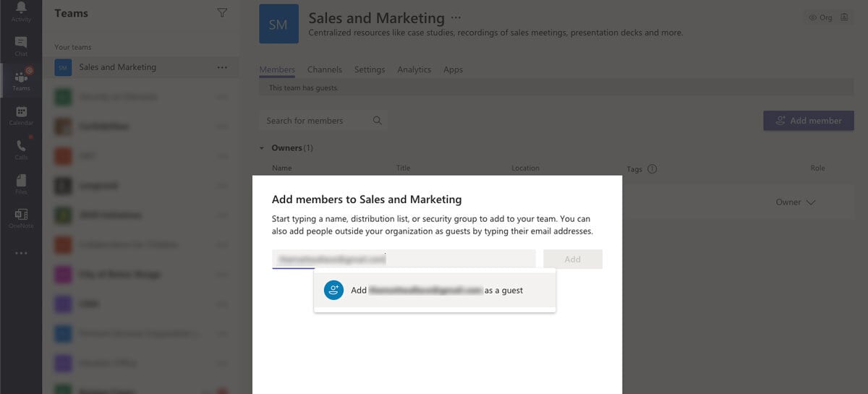Viewport: 868px width, 394px height.
Task: Click the Org visibility button
Action: coord(820,17)
